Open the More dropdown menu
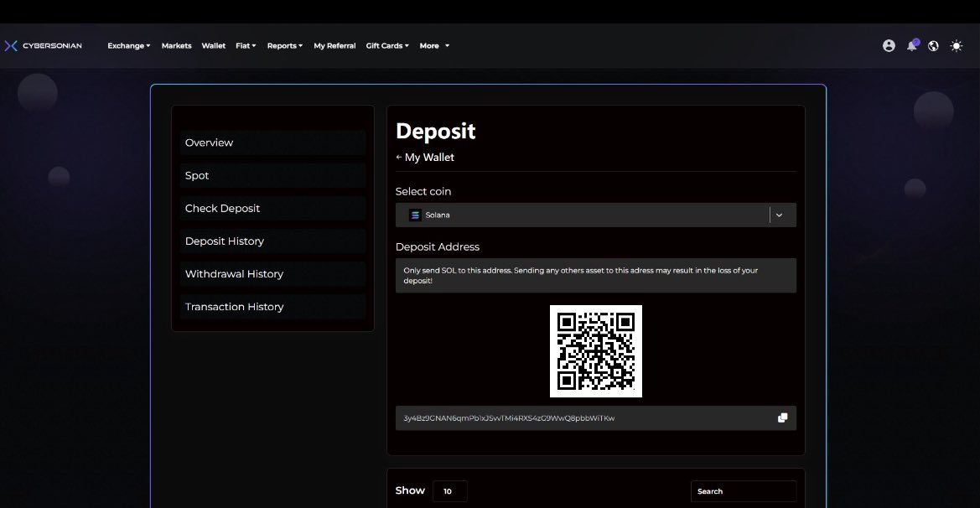The width and height of the screenshot is (980, 508). [434, 45]
